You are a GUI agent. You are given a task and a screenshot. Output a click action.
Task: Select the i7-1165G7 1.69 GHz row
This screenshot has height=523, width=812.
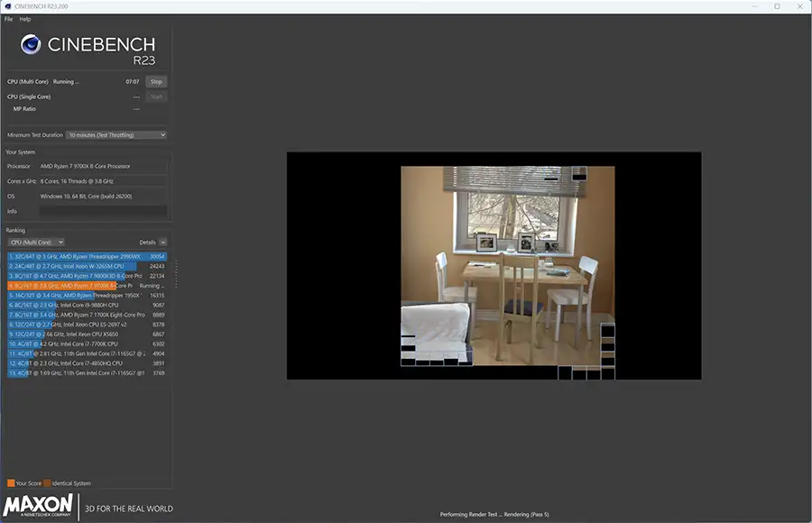87,372
